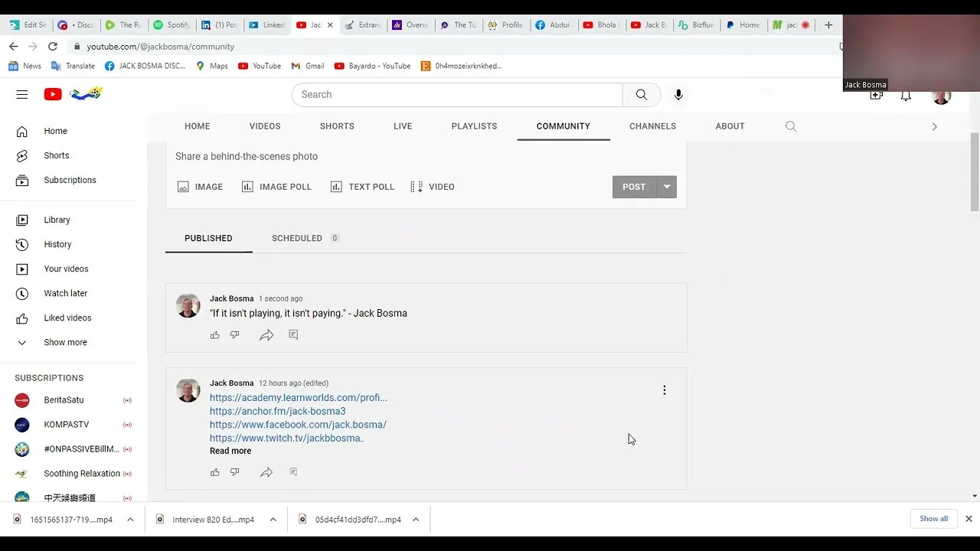Screen dimensions: 980x551
Task: Select the PUBLISHED posts tab
Action: click(x=208, y=238)
